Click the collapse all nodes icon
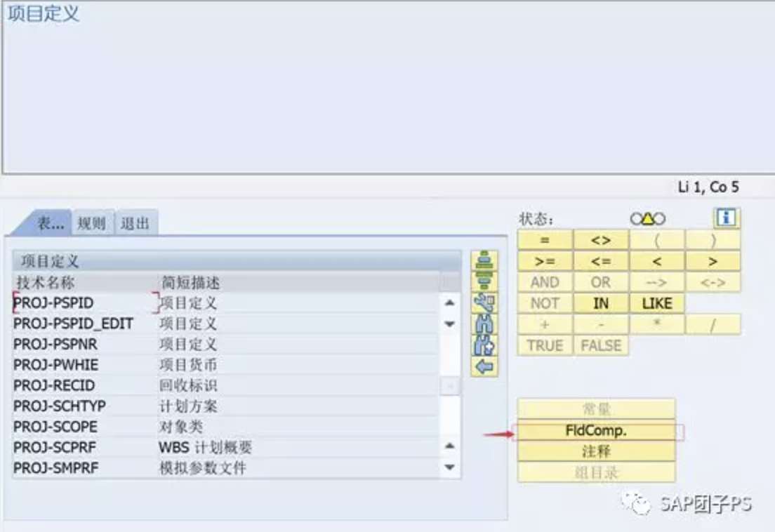The width and height of the screenshot is (775, 532). 484,281
